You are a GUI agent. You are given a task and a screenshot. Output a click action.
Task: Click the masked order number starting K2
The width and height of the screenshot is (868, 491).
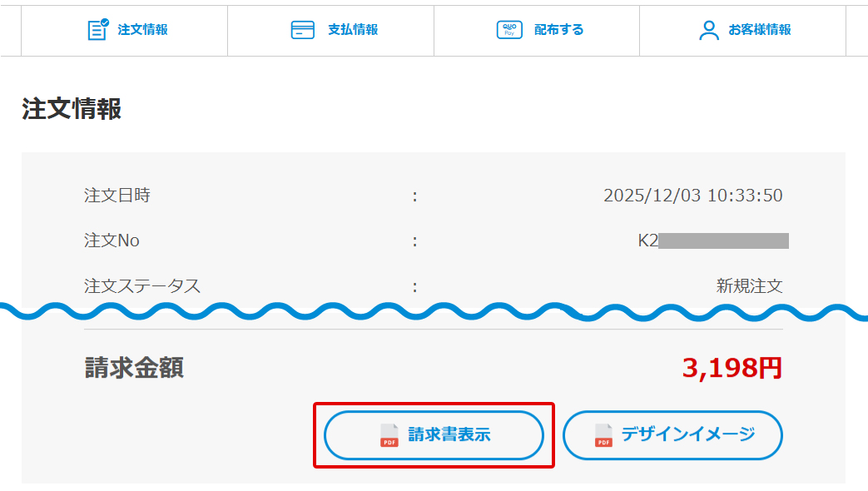coord(712,241)
